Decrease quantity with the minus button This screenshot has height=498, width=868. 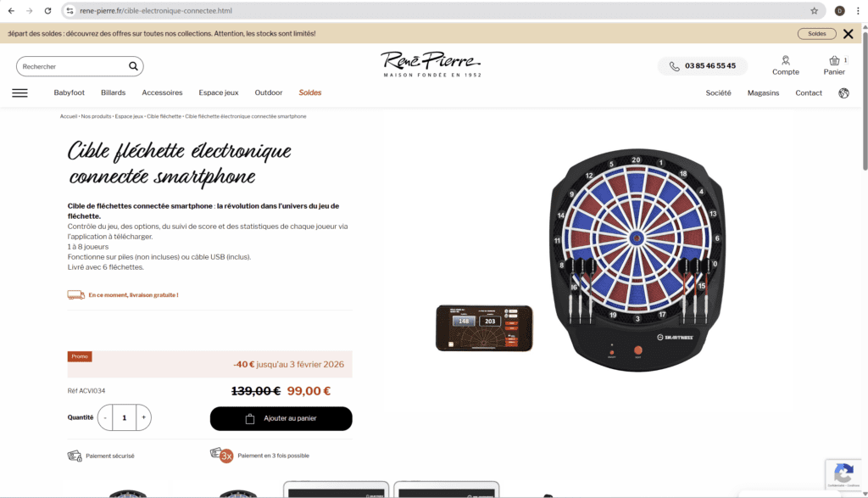click(105, 417)
